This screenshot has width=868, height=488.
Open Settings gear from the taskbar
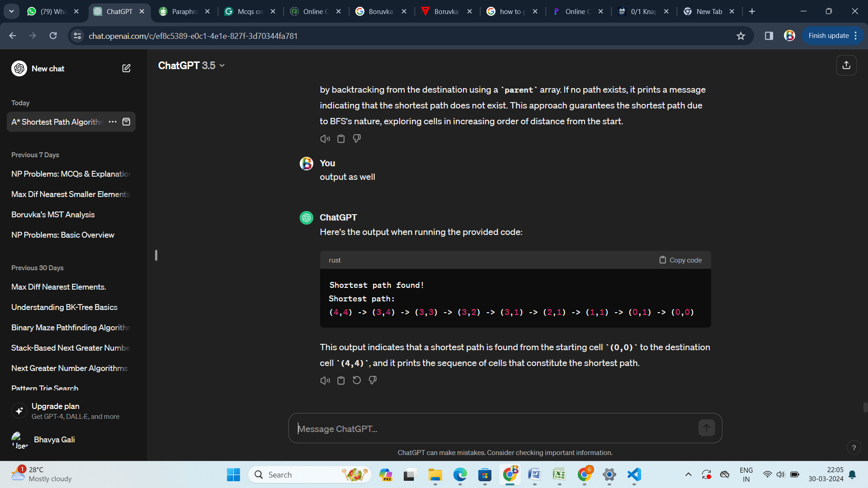click(x=609, y=474)
